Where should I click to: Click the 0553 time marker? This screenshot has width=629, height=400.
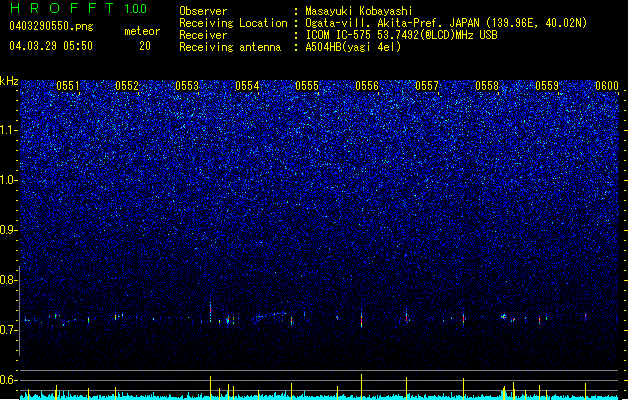point(187,86)
